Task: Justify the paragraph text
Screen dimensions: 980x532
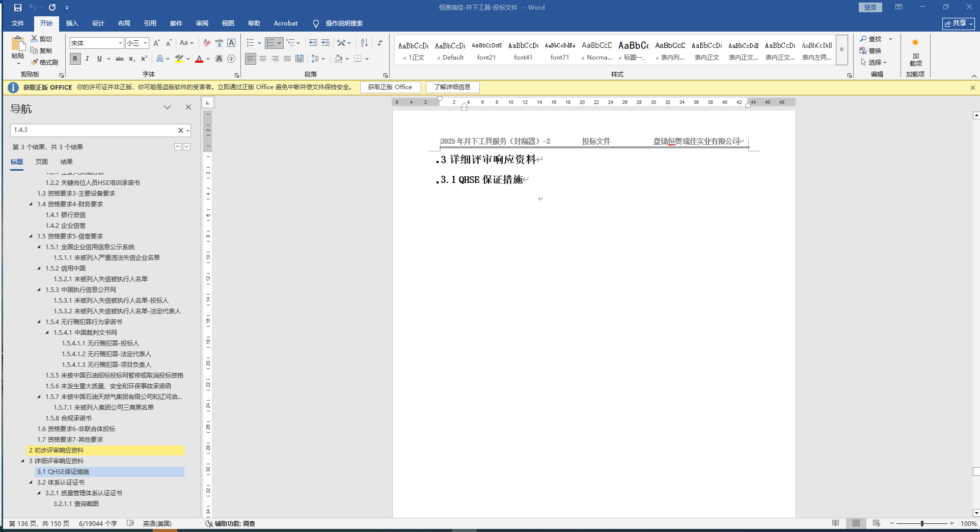Action: (287, 59)
